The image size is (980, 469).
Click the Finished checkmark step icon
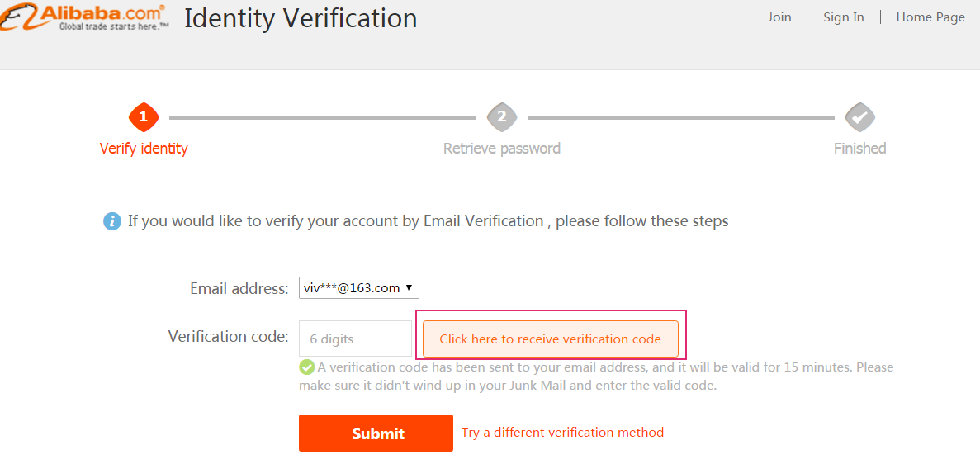860,117
